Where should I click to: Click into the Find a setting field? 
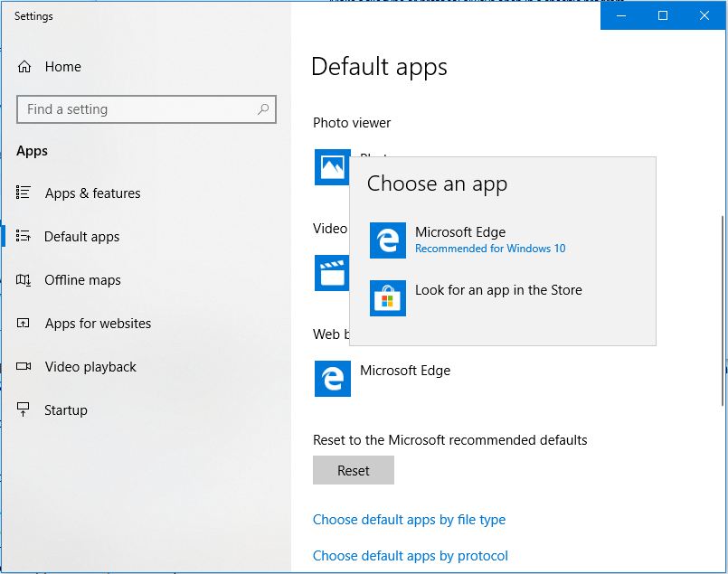point(136,109)
